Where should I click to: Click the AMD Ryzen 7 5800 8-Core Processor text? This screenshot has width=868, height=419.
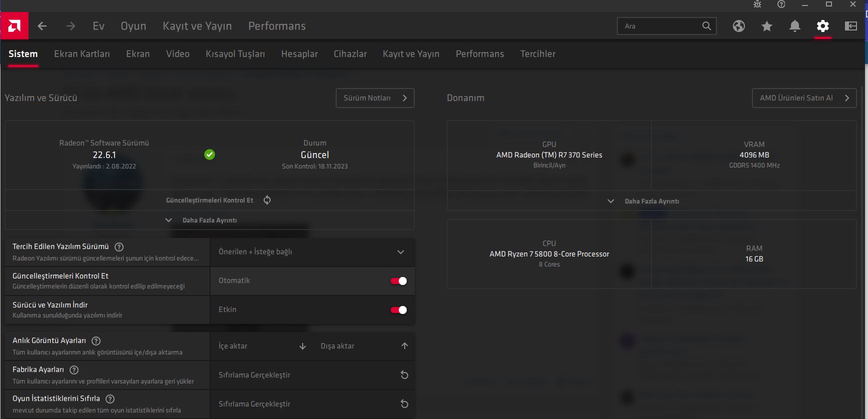click(x=549, y=254)
